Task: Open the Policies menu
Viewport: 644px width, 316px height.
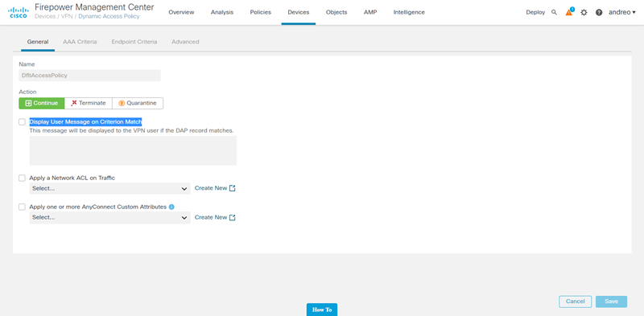Action: coord(260,12)
